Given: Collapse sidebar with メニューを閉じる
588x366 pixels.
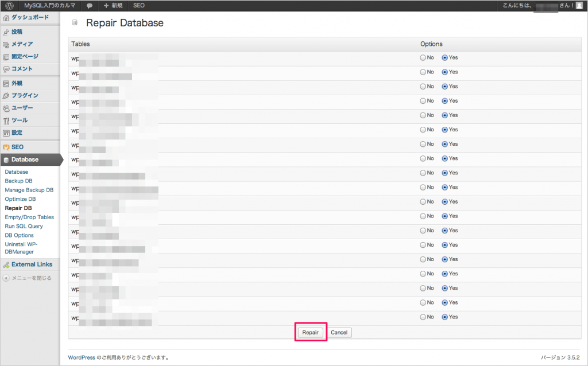Looking at the screenshot, I should [x=32, y=278].
